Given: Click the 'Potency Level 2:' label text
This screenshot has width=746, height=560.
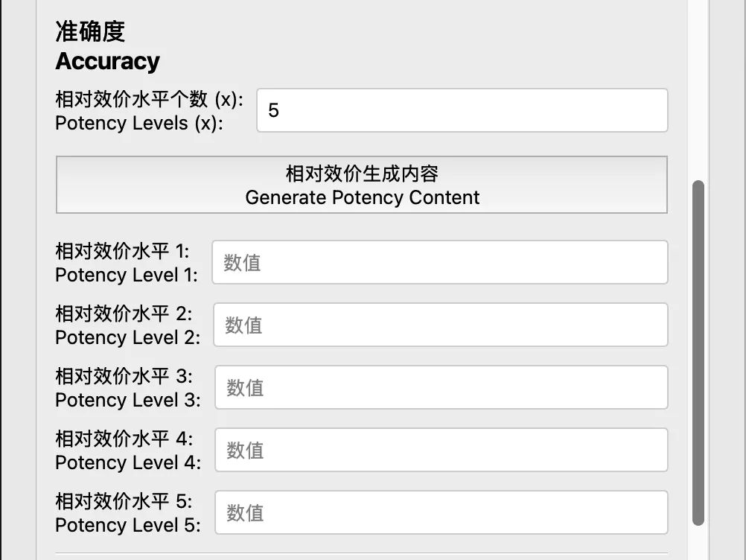Looking at the screenshot, I should [127, 337].
